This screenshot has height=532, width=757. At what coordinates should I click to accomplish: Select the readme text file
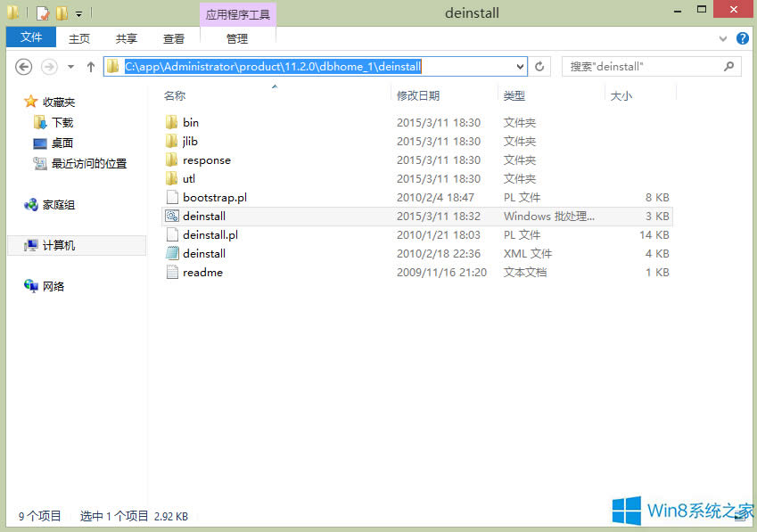[202, 272]
